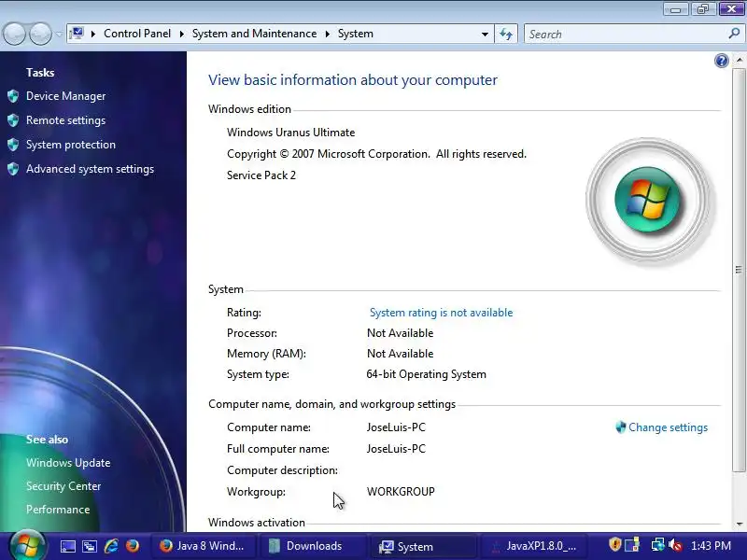Click shield icon next to Change settings
The image size is (747, 560).
coord(620,427)
